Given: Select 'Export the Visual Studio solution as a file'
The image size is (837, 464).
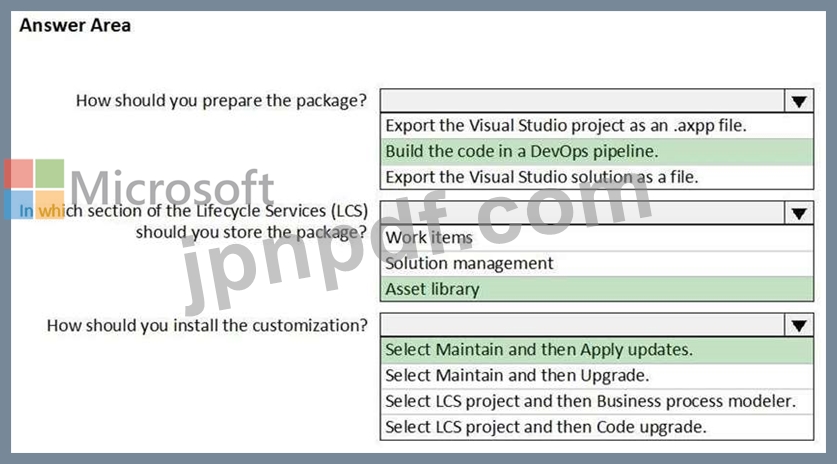Looking at the screenshot, I should 541,177.
